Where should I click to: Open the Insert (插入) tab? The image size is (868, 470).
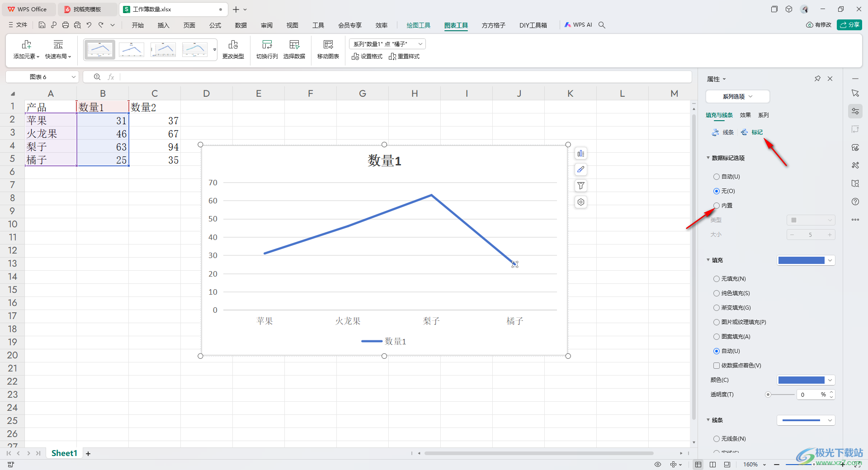click(x=163, y=25)
